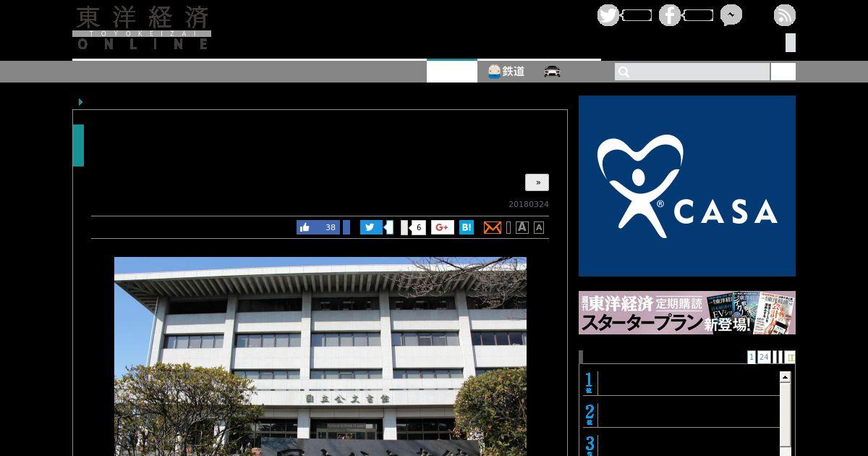Open the ranking item number 3
Image resolution: width=868 pixels, height=456 pixels.
(681, 444)
